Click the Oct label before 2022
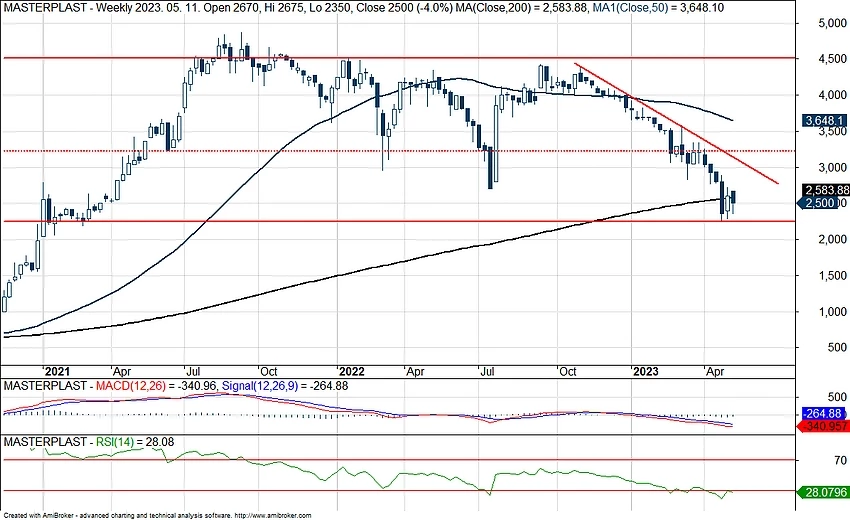Screen dimensions: 850x520 click(x=268, y=371)
